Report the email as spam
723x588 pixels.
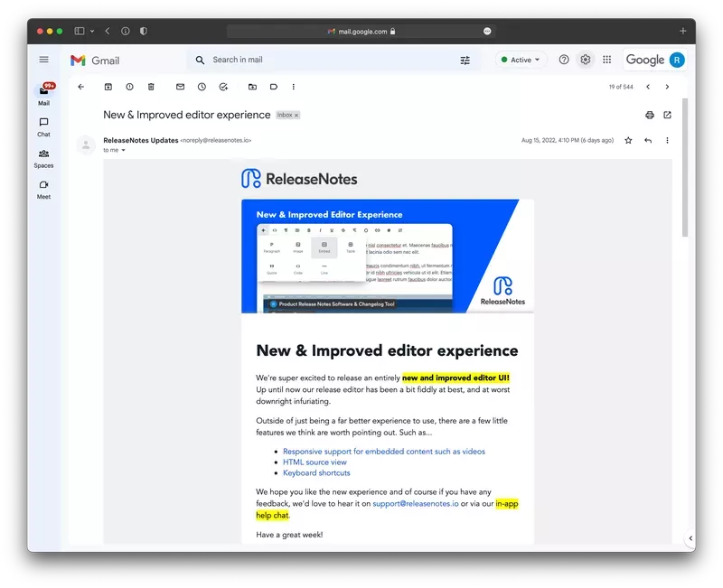127,87
